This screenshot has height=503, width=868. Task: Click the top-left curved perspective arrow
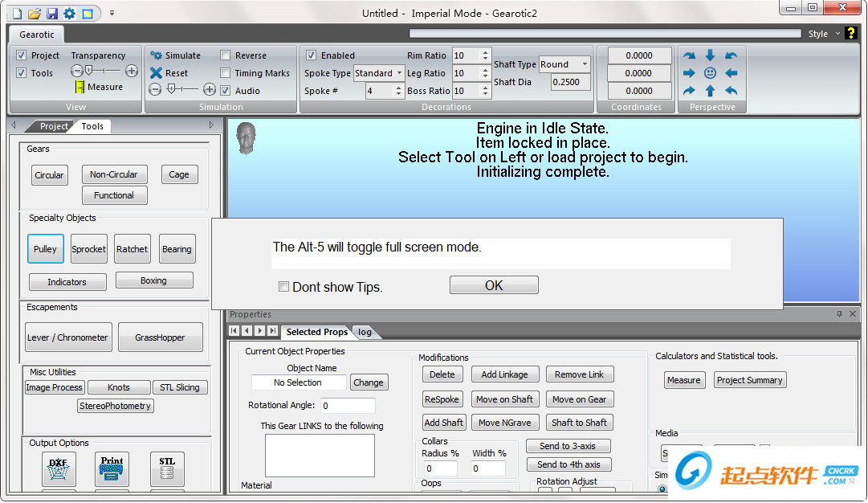point(689,55)
